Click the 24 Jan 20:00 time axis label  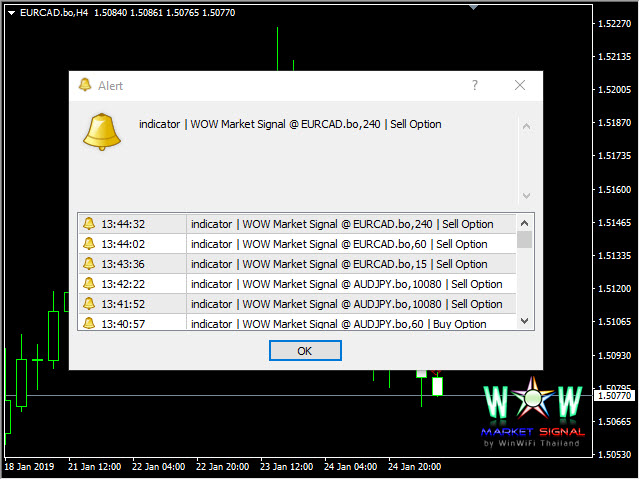point(414,467)
